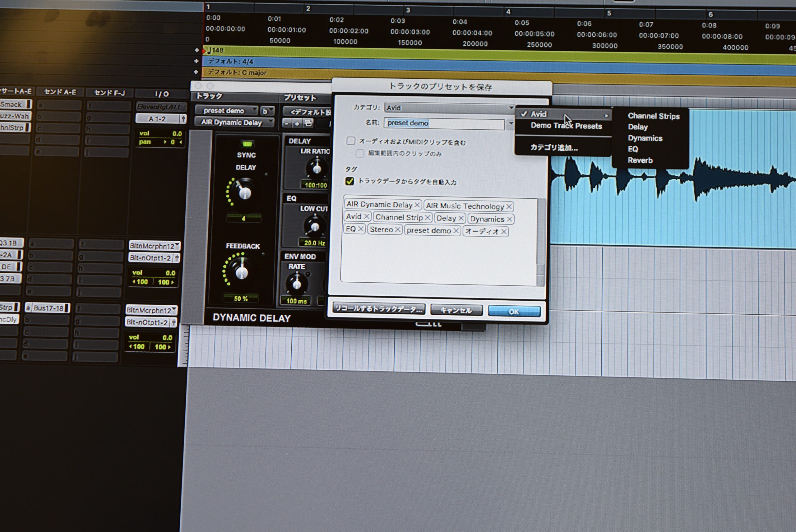Choose カテゴリ追加... menu item
Screen dimensions: 796x532
pyautogui.click(x=554, y=148)
